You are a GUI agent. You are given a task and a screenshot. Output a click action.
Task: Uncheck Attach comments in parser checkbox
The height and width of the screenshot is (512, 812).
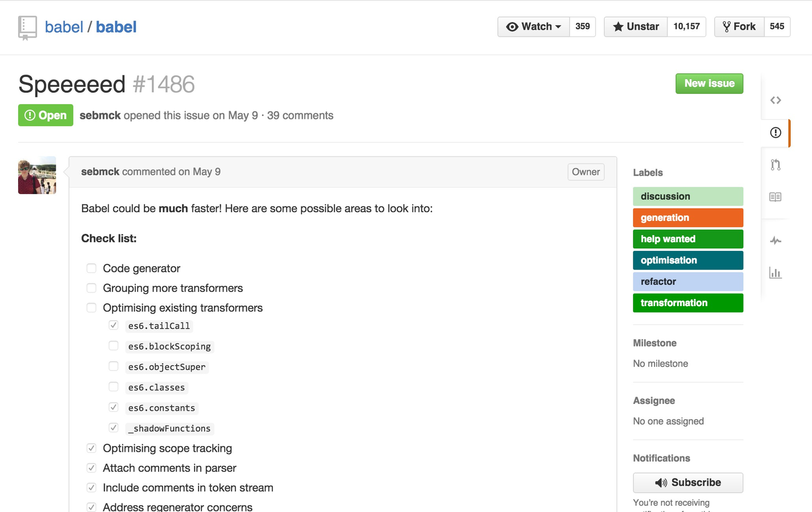92,468
